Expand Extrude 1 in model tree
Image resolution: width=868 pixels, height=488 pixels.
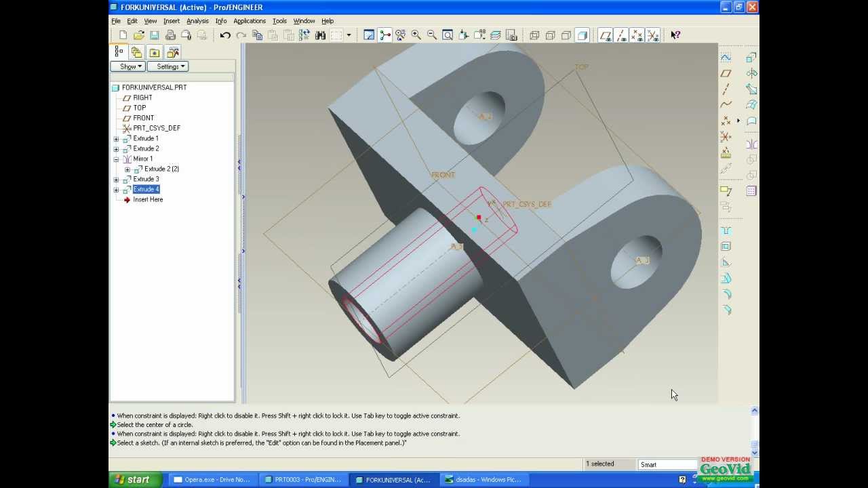(x=116, y=138)
